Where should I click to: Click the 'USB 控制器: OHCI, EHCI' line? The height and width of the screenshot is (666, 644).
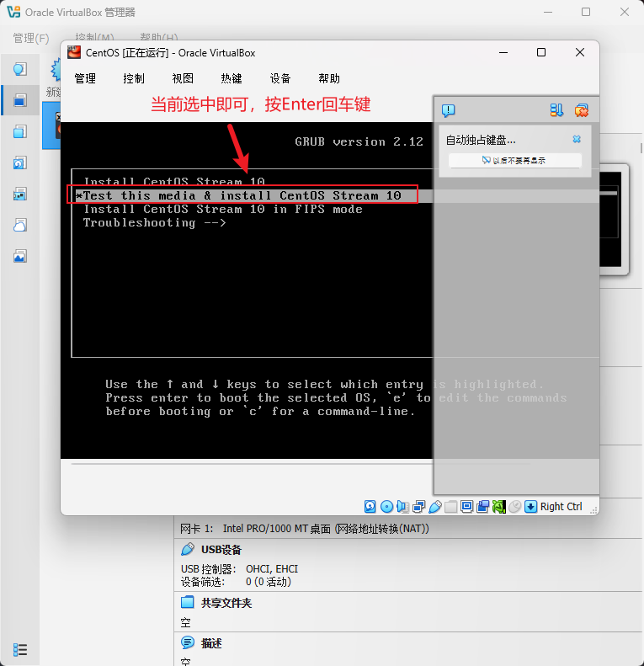click(x=239, y=568)
